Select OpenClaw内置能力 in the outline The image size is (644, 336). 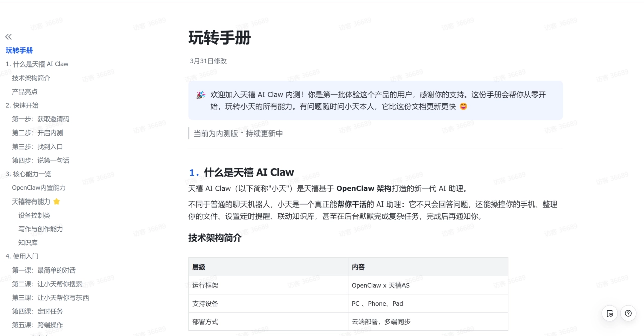tap(39, 188)
